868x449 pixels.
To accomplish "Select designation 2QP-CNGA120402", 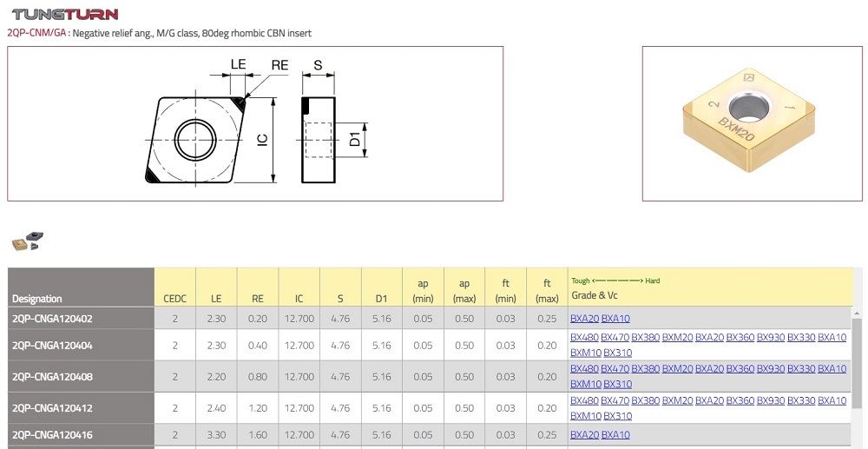I will [x=52, y=319].
